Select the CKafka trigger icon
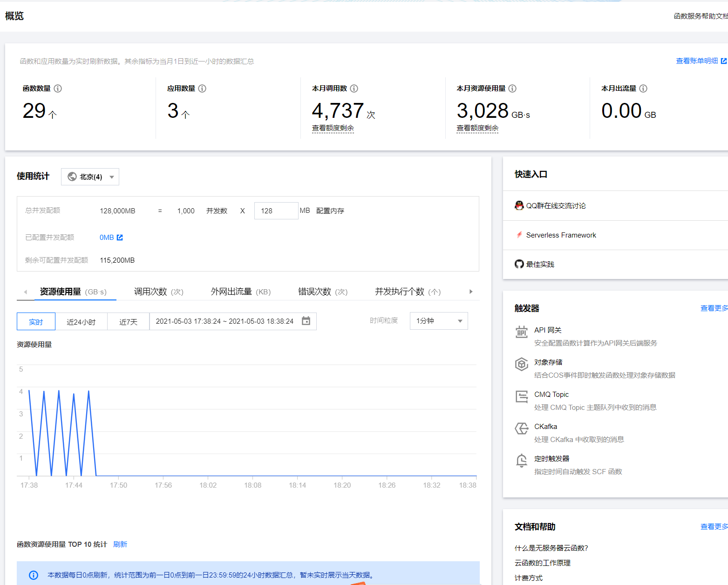The height and width of the screenshot is (585, 728). (x=522, y=429)
